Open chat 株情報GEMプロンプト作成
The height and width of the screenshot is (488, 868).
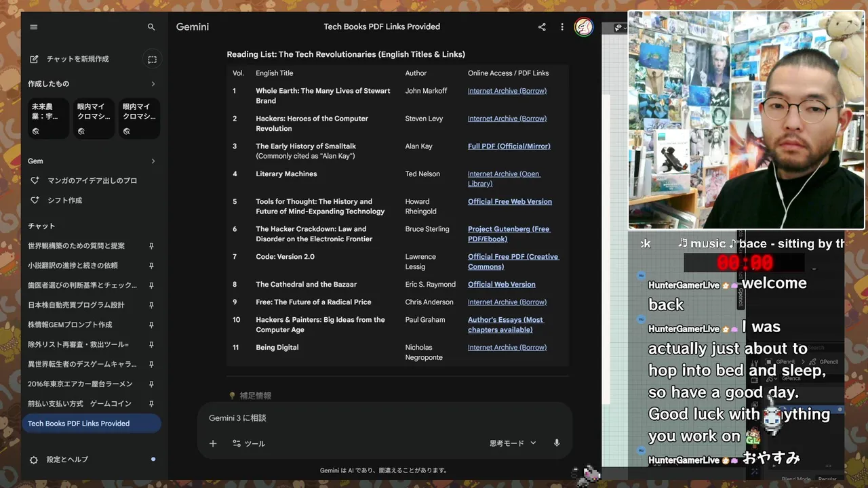point(70,325)
